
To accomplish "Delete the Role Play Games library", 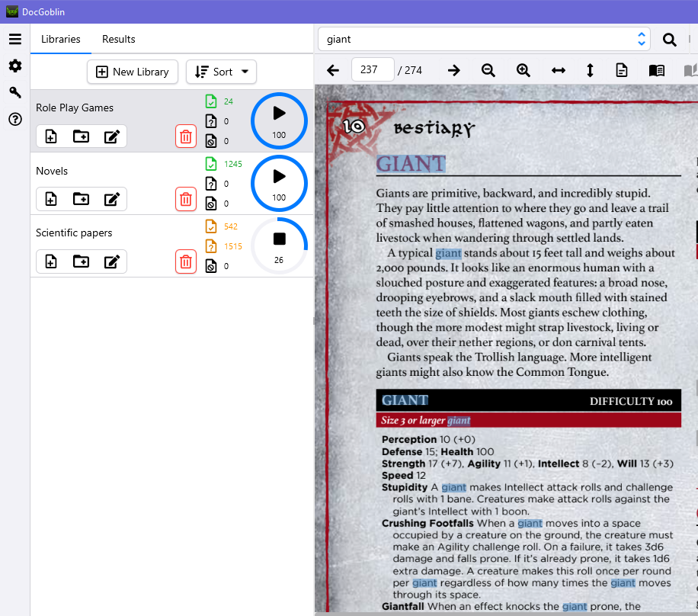I will [186, 136].
